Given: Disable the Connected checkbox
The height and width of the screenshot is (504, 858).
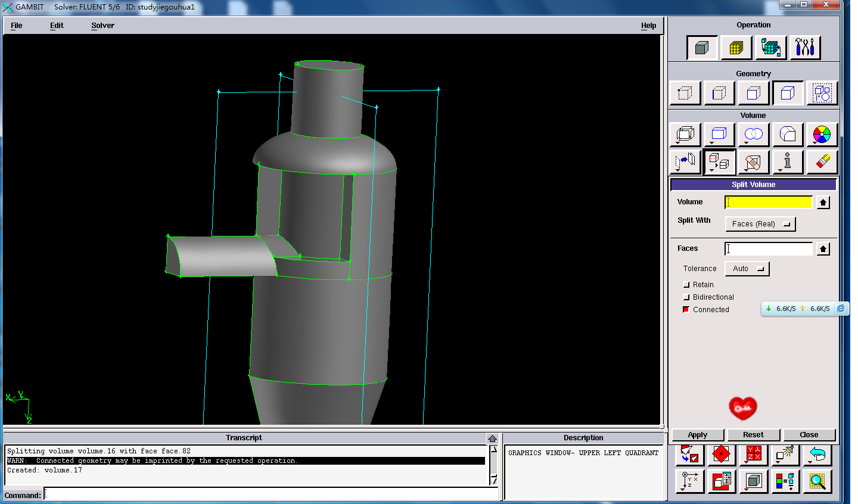Looking at the screenshot, I should 686,310.
